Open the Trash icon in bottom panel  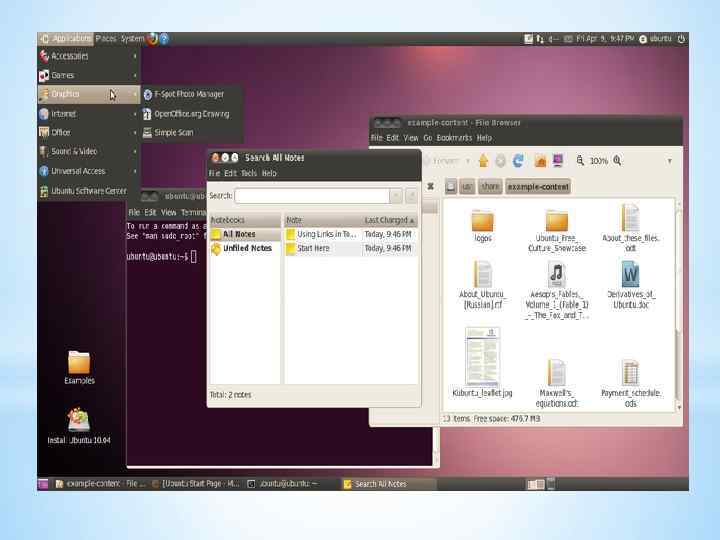tap(551, 484)
